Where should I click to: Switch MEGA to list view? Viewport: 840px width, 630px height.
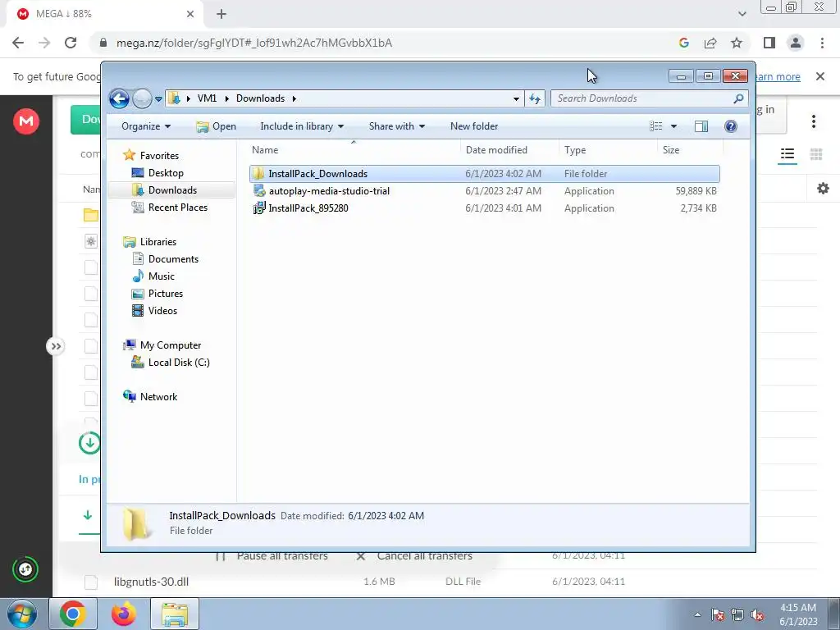[x=787, y=155]
